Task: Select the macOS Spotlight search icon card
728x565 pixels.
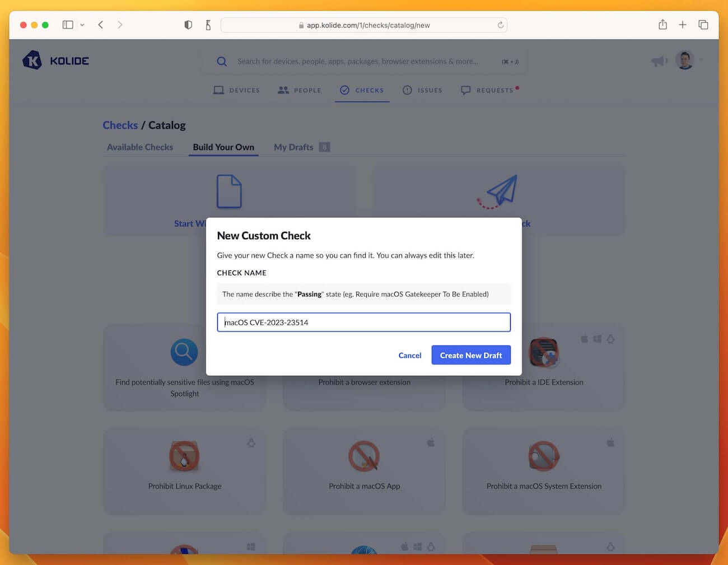Action: (x=184, y=352)
